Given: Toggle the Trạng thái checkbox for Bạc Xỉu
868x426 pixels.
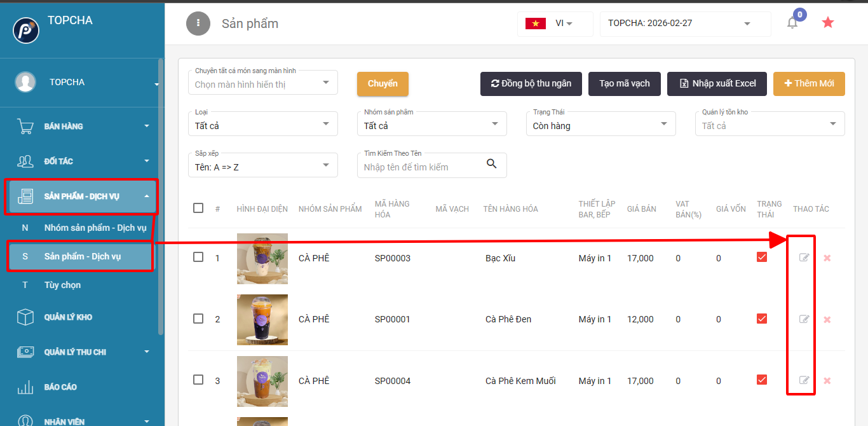Looking at the screenshot, I should pos(762,257).
